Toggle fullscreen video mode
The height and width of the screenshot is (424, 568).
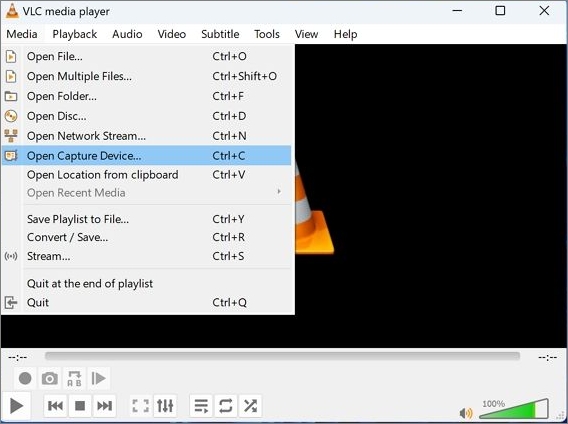141,406
